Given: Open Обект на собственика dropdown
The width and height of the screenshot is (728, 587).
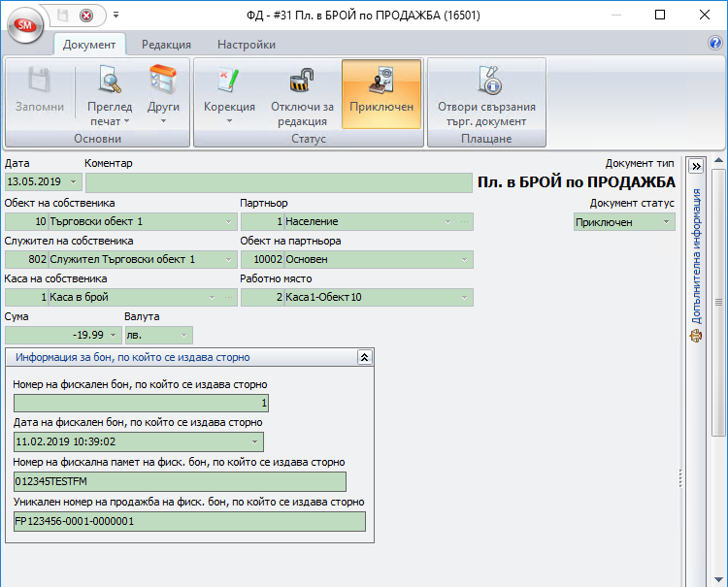Looking at the screenshot, I should click(x=228, y=222).
